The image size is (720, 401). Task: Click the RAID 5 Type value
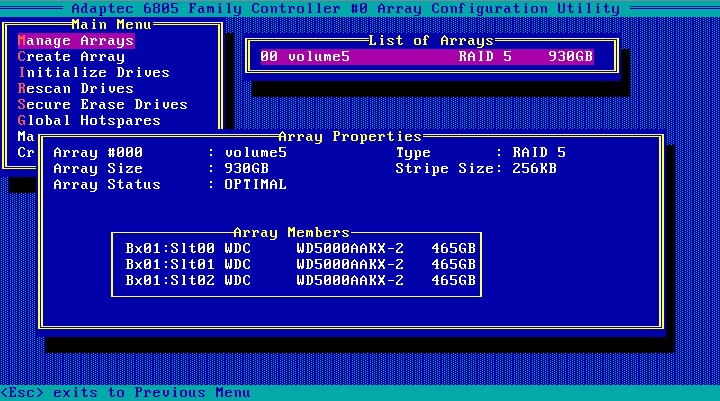pyautogui.click(x=538, y=153)
